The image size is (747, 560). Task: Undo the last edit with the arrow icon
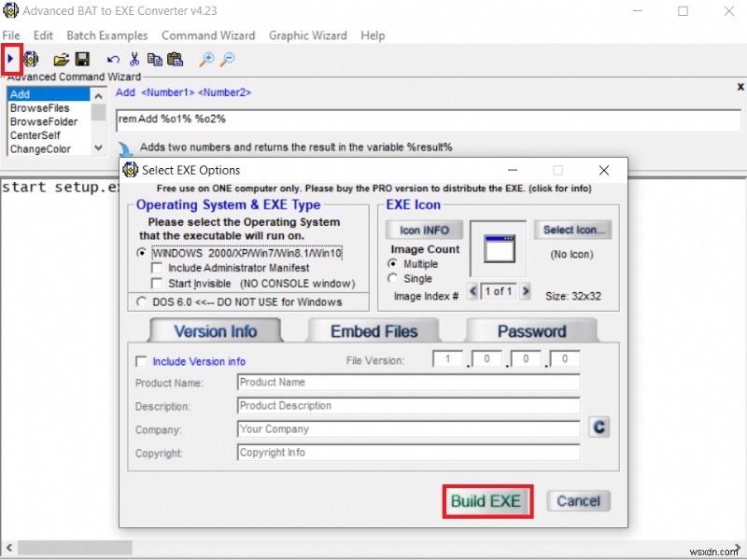pos(113,59)
